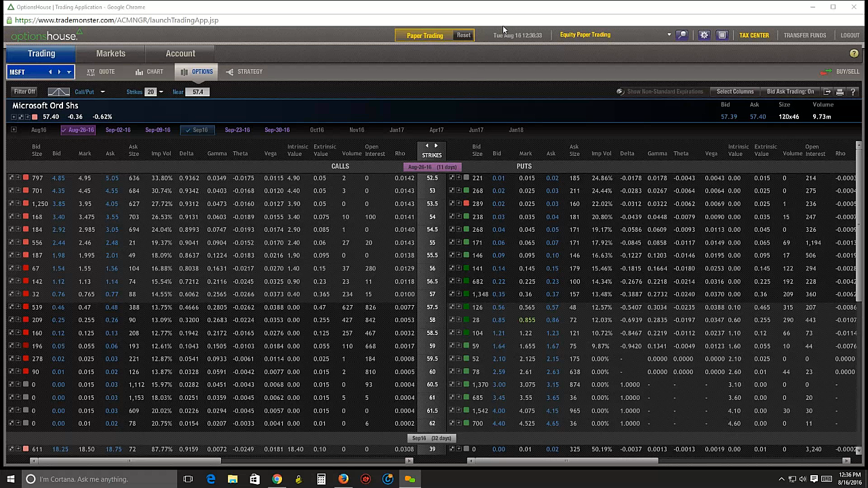This screenshot has height=488, width=868.
Task: Click the Strikes value box showing 20
Action: (150, 92)
